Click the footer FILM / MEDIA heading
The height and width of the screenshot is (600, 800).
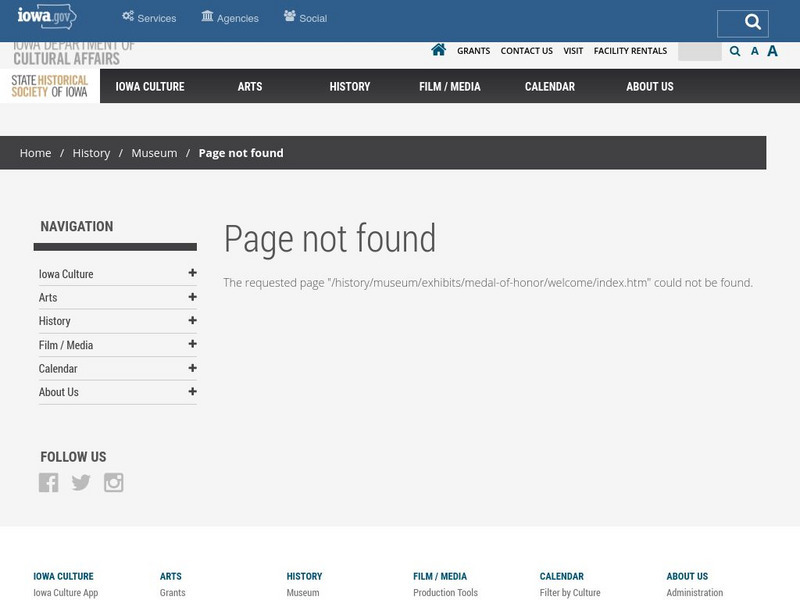(x=440, y=576)
